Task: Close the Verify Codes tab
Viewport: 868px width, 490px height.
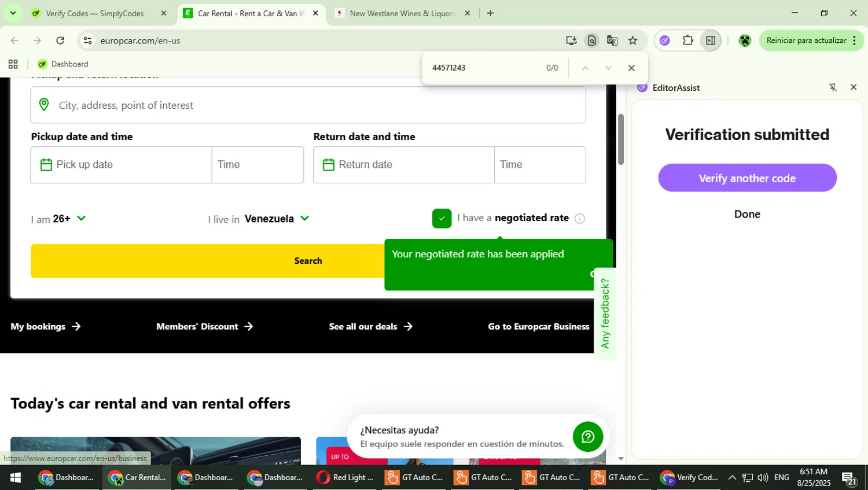Action: click(164, 13)
